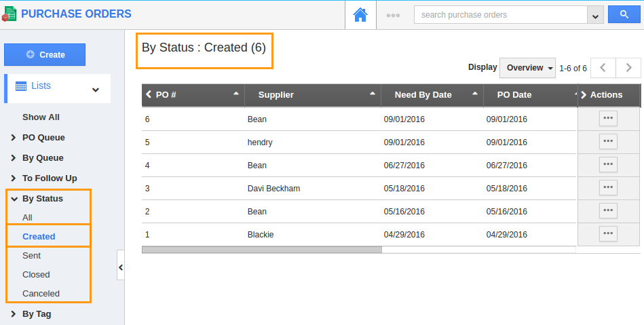Sort table by Supplier column
644x325 pixels.
372,93
